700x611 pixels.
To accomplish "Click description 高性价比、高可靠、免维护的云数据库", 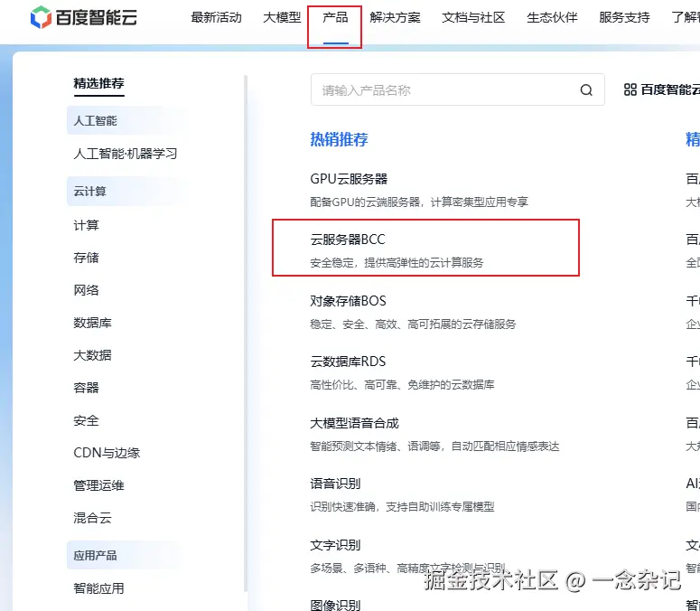I will click(402, 384).
